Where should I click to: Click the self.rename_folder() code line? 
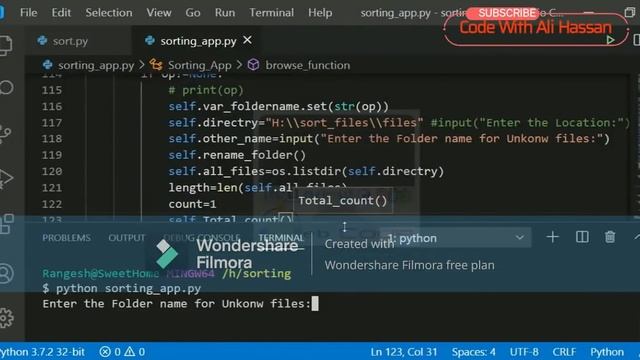[x=237, y=155]
